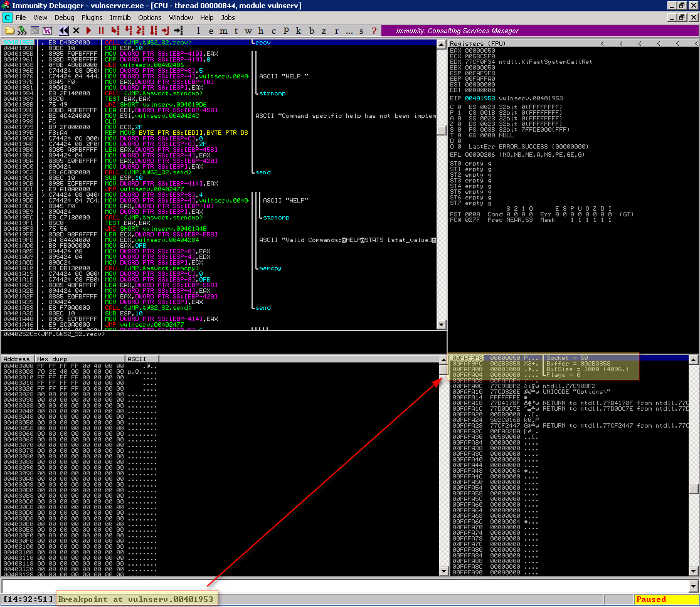Click the Trace over toolbar icon

click(153, 30)
